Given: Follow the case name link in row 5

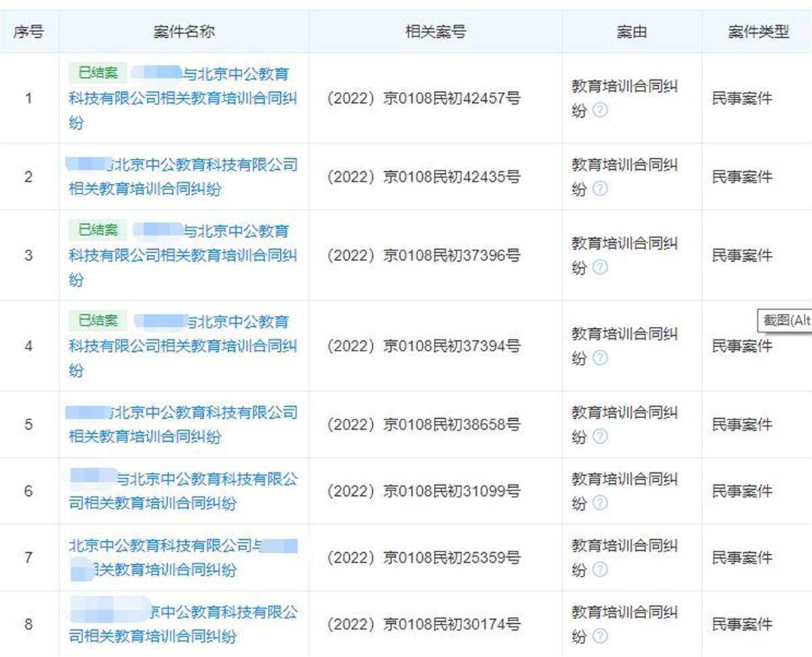Looking at the screenshot, I should [183, 424].
